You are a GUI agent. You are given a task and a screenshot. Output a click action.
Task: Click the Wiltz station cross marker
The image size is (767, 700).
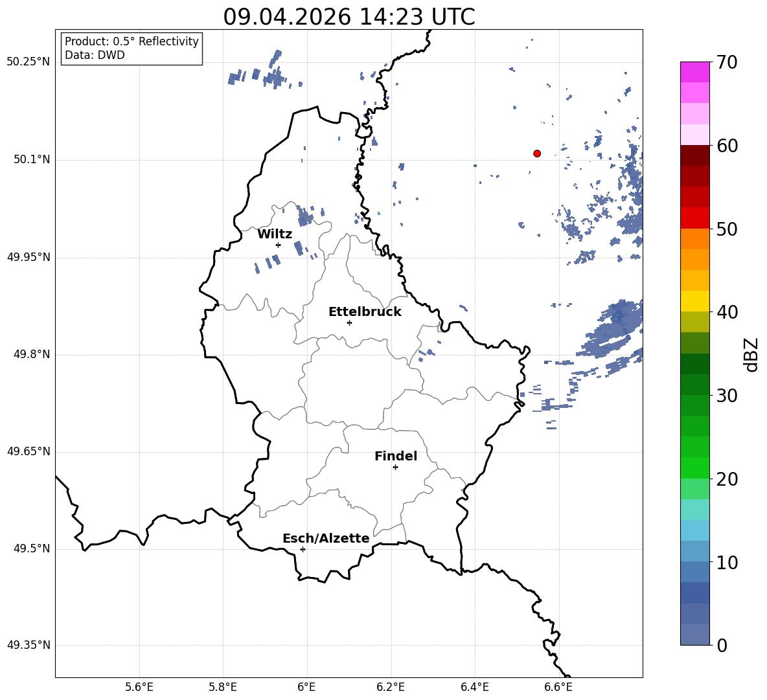(x=278, y=245)
